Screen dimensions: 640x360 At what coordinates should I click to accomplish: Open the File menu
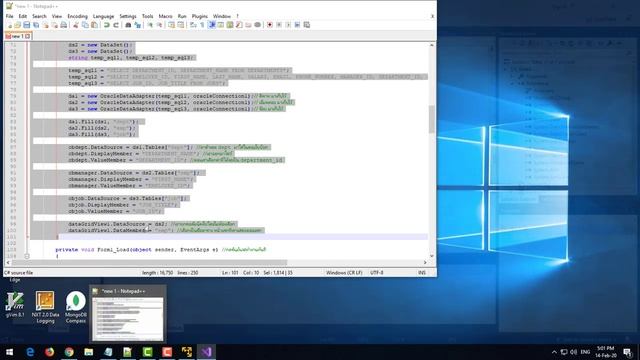tap(9, 16)
